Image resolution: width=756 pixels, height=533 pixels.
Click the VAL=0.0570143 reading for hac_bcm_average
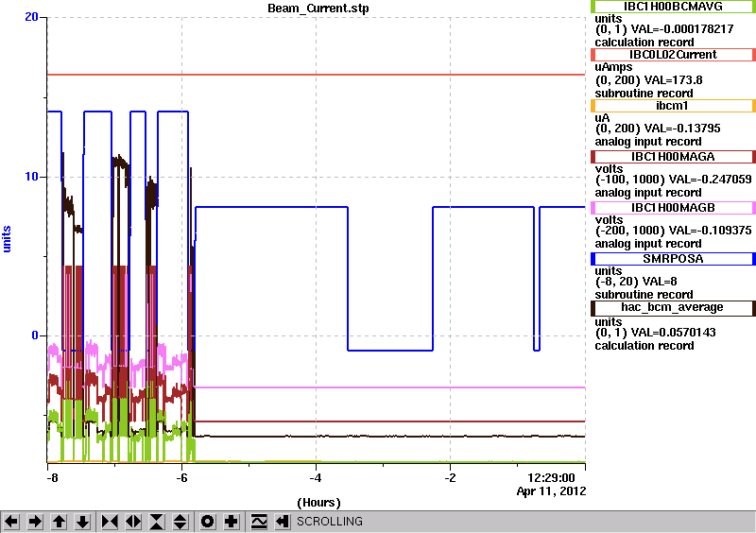(674, 333)
